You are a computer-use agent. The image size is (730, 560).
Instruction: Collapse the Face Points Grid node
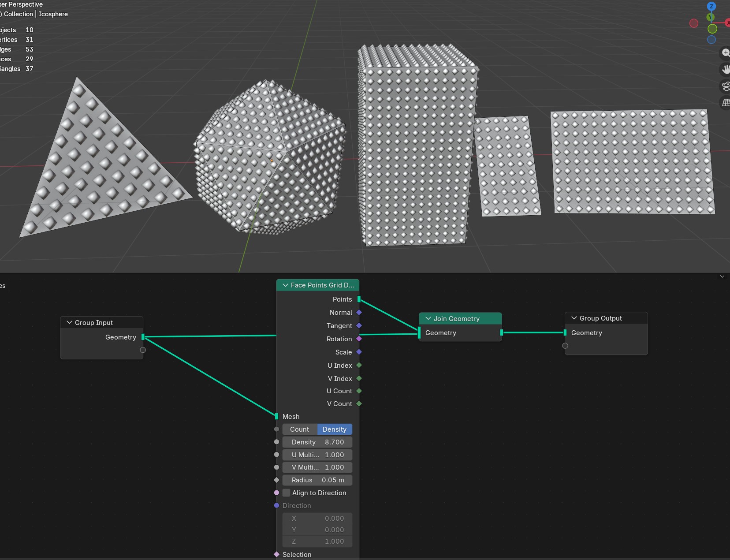point(285,285)
